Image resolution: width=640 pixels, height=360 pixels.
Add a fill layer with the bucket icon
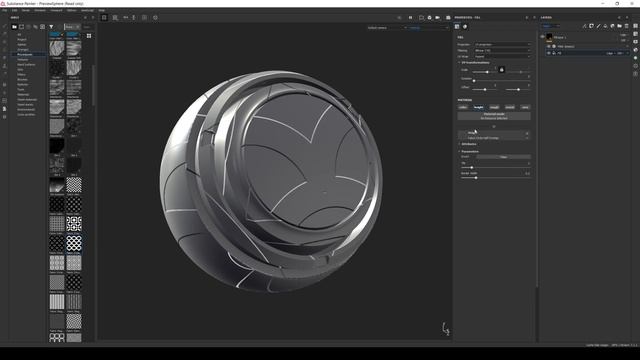tap(605, 26)
